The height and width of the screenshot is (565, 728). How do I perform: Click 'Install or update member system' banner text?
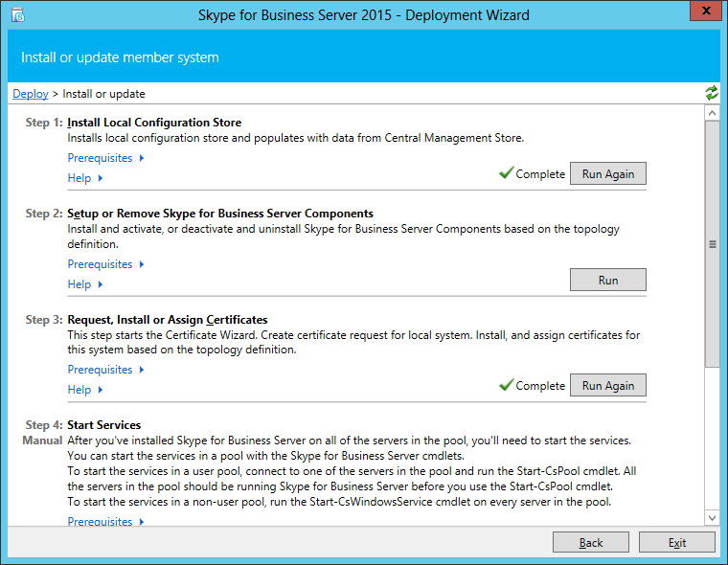[120, 57]
